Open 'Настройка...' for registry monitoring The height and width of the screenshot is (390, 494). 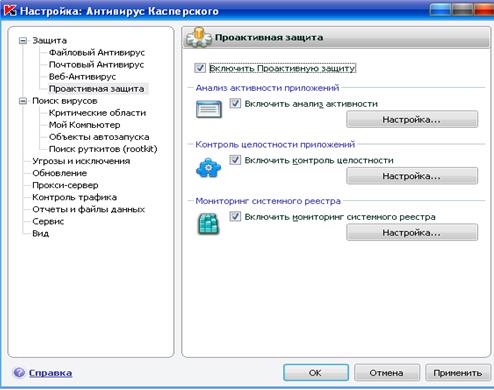412,232
